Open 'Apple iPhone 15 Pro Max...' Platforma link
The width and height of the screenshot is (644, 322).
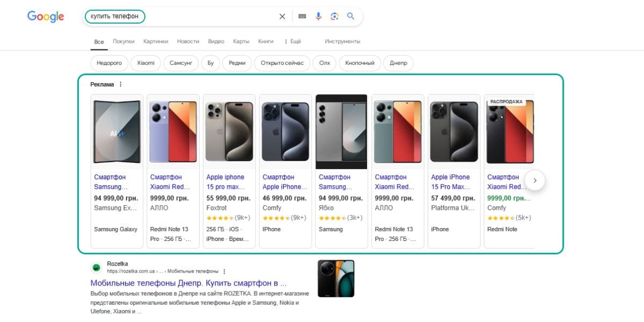click(x=451, y=182)
